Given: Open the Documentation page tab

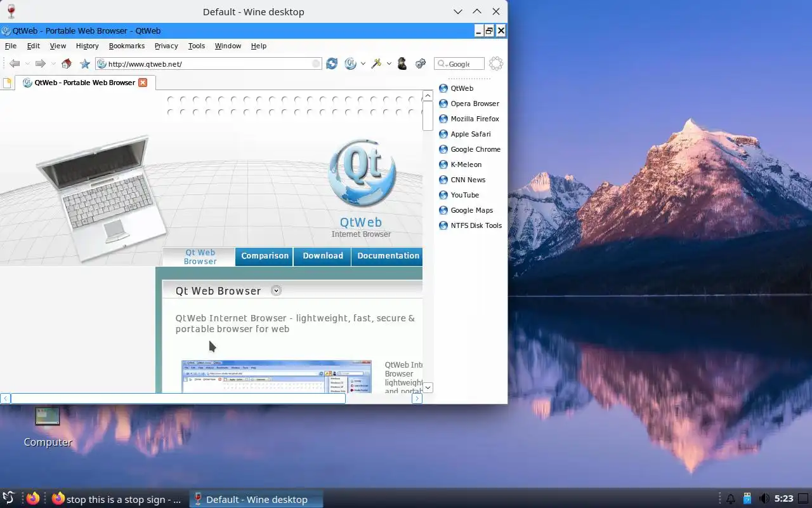Looking at the screenshot, I should click(388, 256).
